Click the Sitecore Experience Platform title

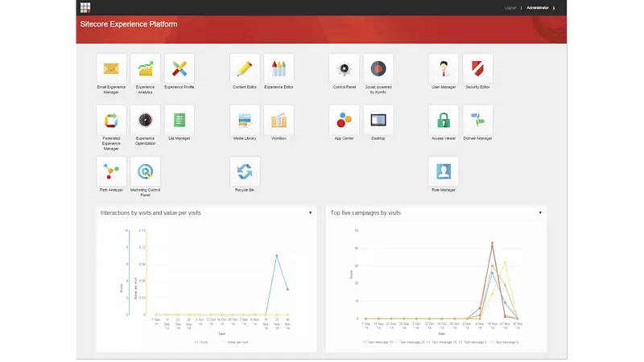(129, 24)
